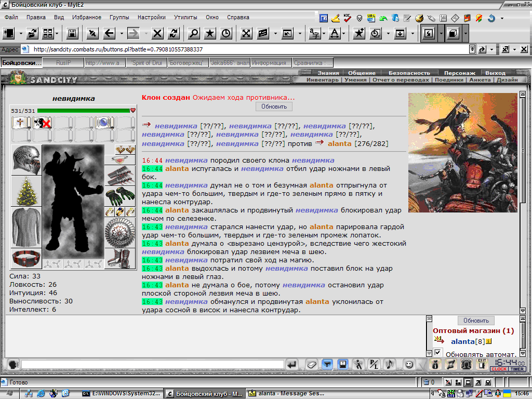Click the favorites star toolbar icon

pos(210,33)
